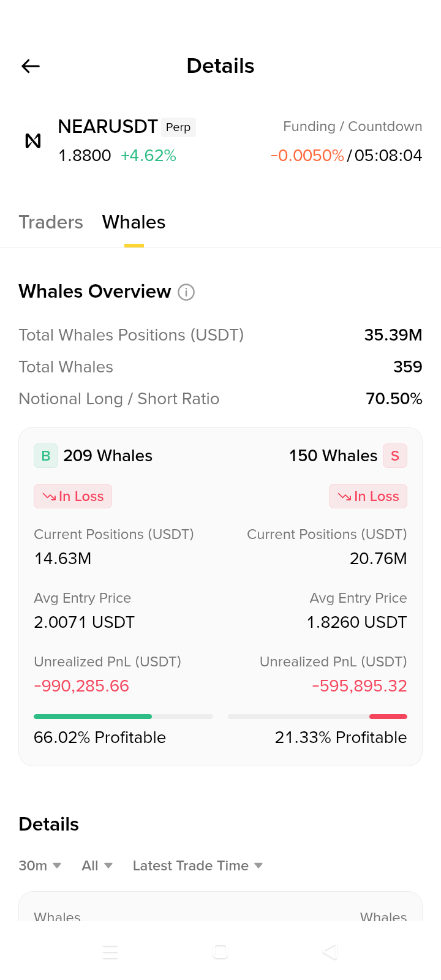This screenshot has height=980, width=441.
Task: Tap the funding rate -0.0050% value
Action: click(x=307, y=156)
